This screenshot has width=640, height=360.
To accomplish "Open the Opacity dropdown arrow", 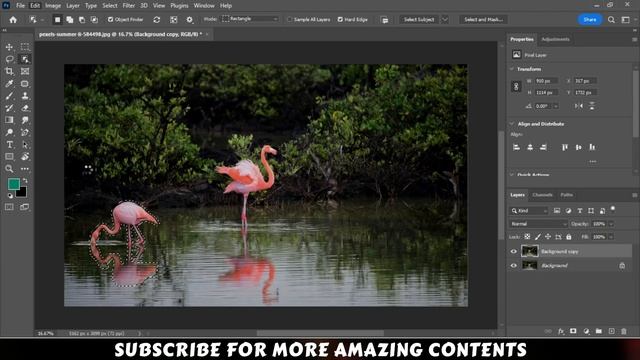I will (x=611, y=224).
